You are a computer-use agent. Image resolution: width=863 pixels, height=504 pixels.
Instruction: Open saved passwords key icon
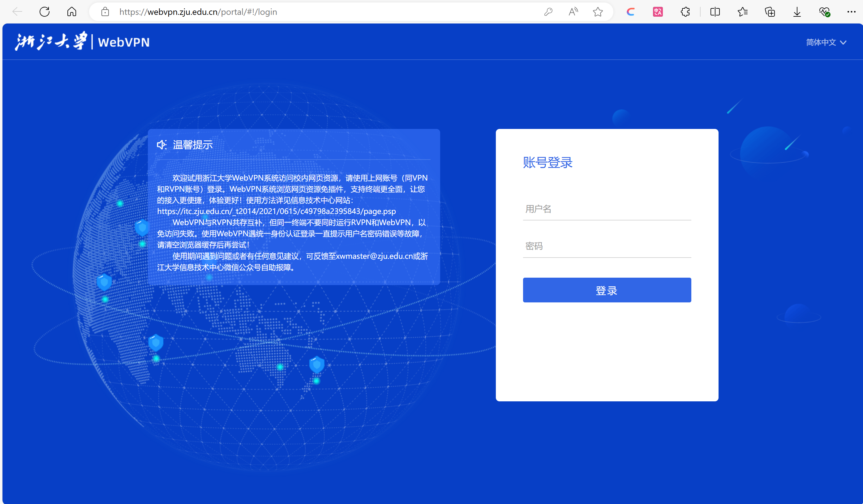[548, 12]
